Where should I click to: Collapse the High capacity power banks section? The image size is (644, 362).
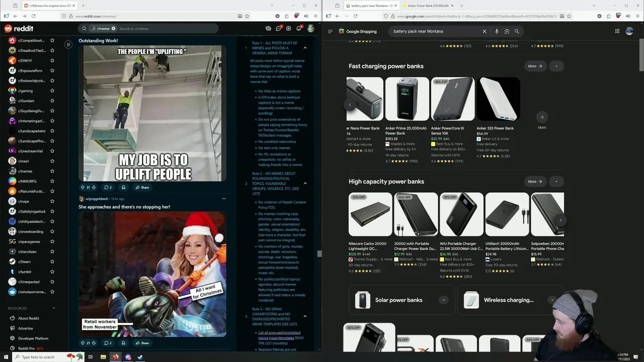coord(556,182)
